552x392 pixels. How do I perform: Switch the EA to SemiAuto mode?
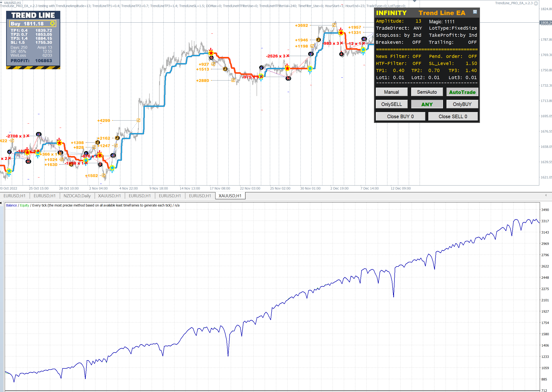(x=427, y=92)
